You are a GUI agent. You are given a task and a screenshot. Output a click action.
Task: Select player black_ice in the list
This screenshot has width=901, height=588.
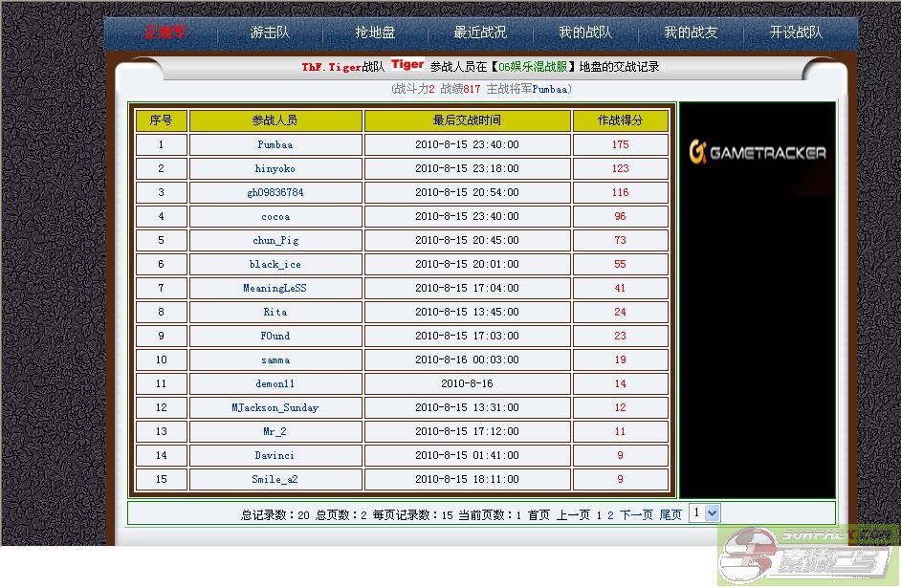pyautogui.click(x=275, y=265)
